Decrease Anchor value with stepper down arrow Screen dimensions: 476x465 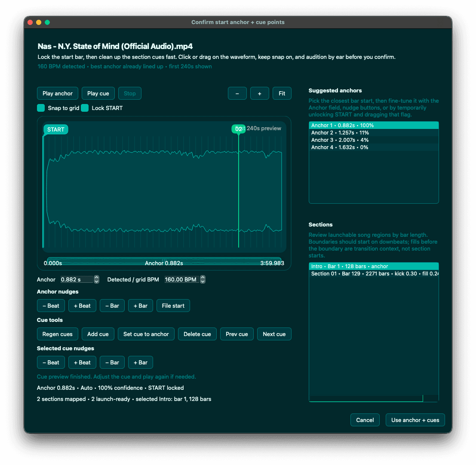pos(97,281)
